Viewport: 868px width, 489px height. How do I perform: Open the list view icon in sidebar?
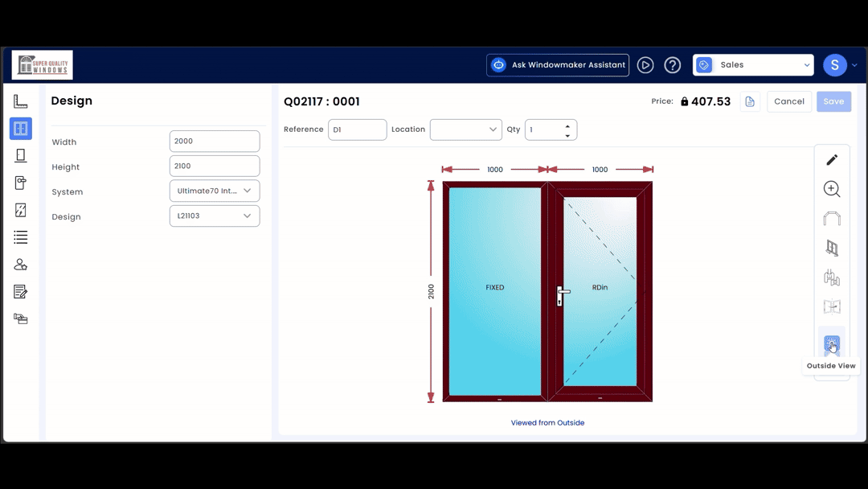pyautogui.click(x=20, y=237)
